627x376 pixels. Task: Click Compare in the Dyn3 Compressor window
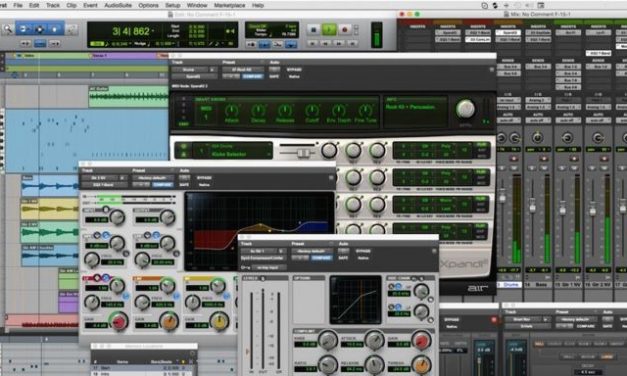(322, 258)
